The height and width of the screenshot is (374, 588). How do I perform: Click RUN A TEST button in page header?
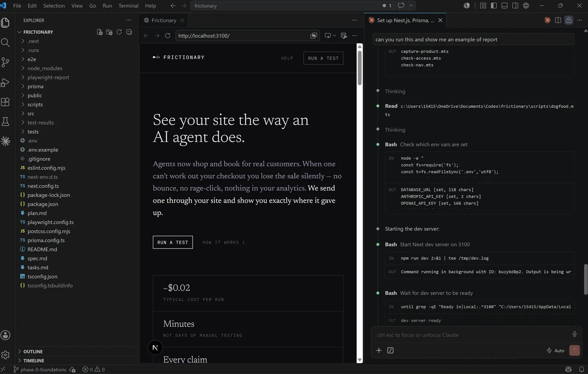323,58
